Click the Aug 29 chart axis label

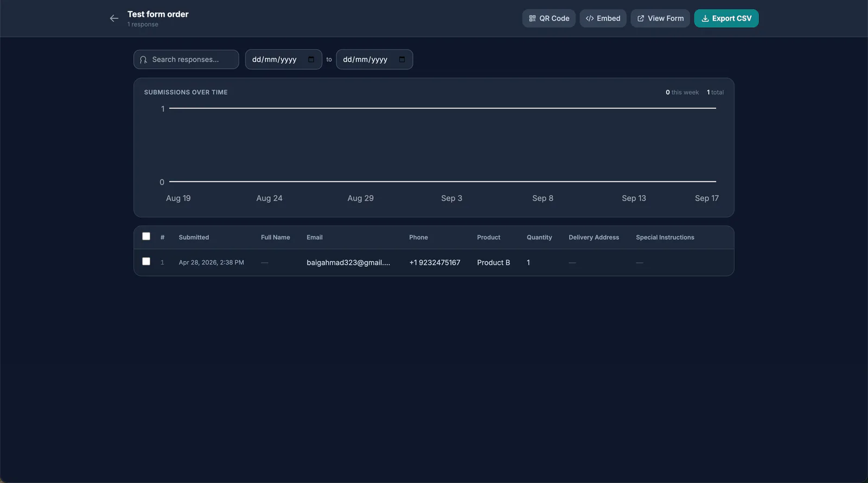coord(361,198)
